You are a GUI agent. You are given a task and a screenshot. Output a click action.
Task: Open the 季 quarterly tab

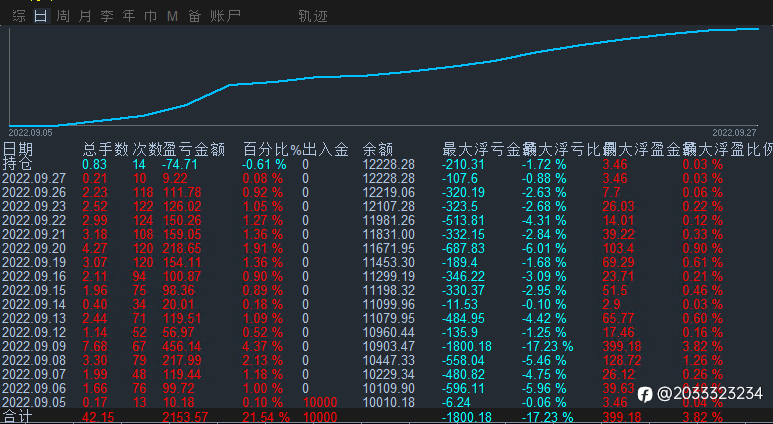coord(107,16)
